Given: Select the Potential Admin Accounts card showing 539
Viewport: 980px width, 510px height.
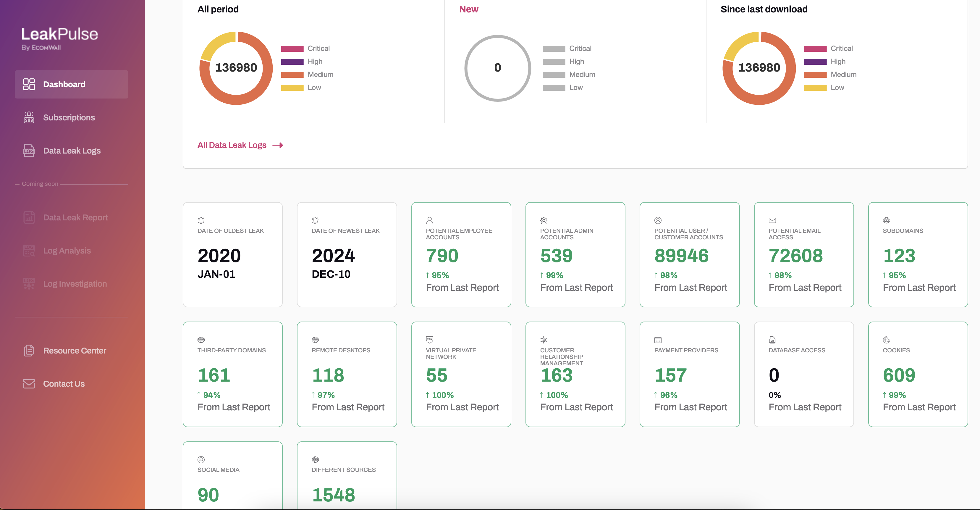Looking at the screenshot, I should (x=575, y=254).
